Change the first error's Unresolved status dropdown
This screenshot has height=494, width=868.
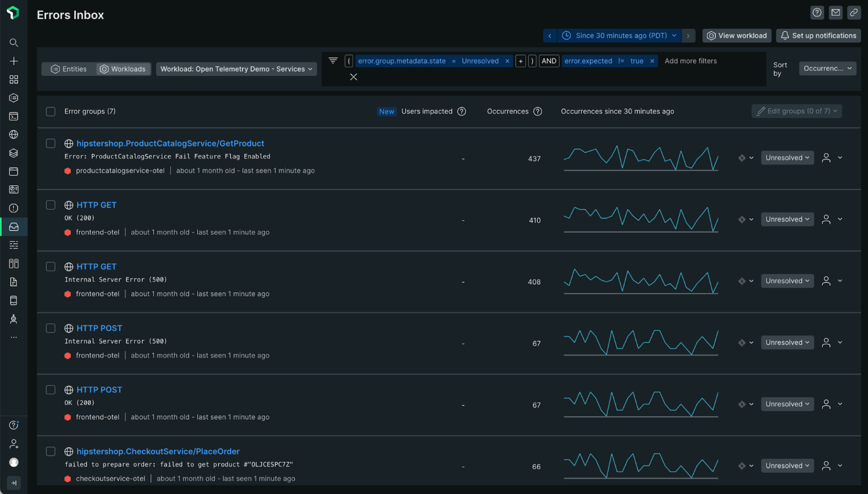coord(787,158)
